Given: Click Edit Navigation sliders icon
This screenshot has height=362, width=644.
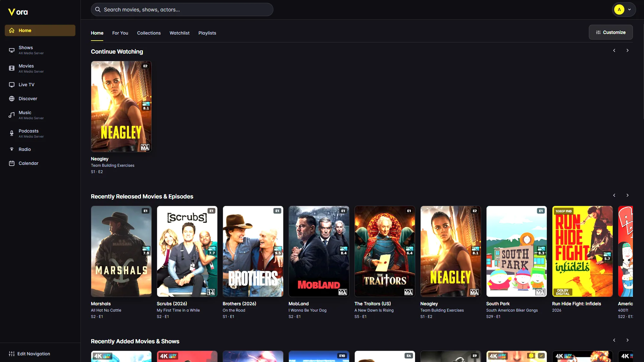Looking at the screenshot, I should 12,354.
